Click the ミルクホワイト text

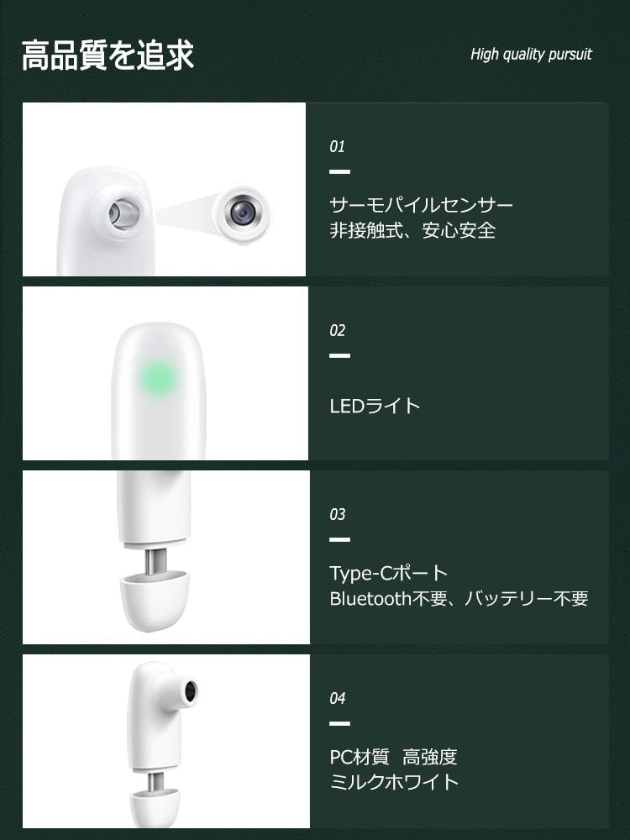pos(394,782)
